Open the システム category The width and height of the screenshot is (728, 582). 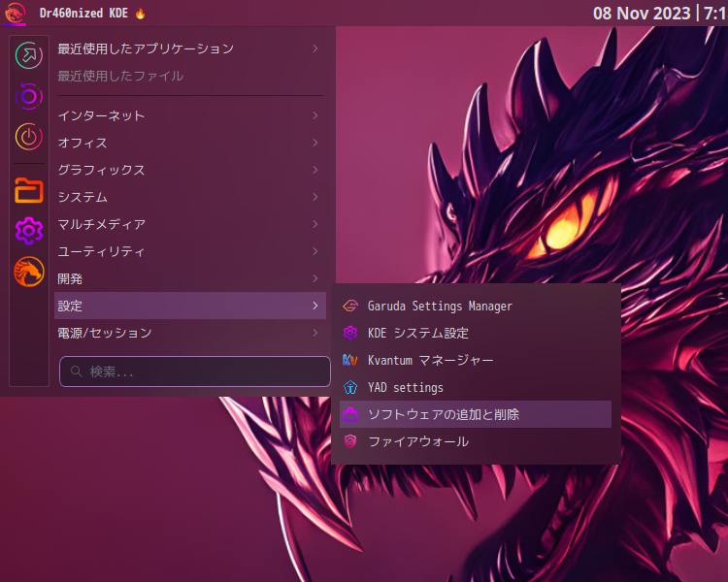[x=190, y=197]
